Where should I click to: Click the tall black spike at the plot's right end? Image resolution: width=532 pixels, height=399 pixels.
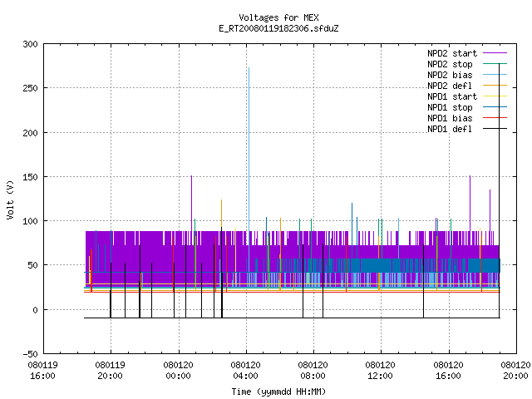pyautogui.click(x=499, y=190)
